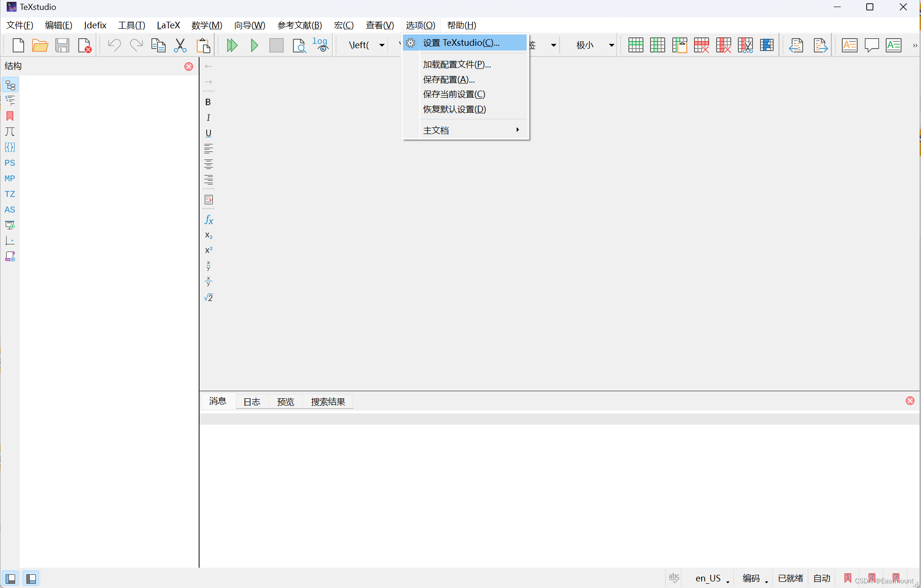The width and height of the screenshot is (921, 588).
Task: Open the brackets symbol panel in the sidebar
Action: [10, 147]
